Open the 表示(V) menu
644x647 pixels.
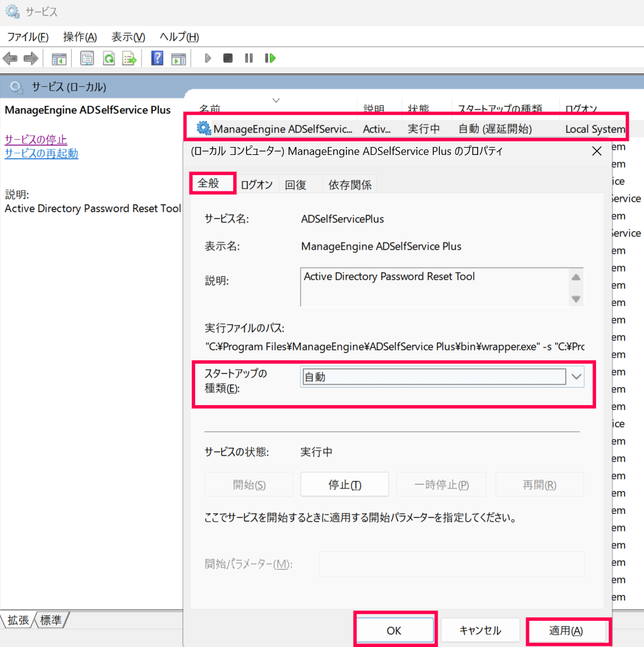[128, 36]
